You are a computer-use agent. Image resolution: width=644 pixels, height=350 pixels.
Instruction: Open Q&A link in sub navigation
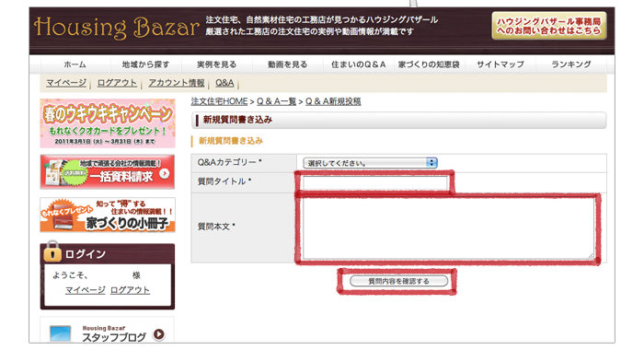tap(224, 83)
